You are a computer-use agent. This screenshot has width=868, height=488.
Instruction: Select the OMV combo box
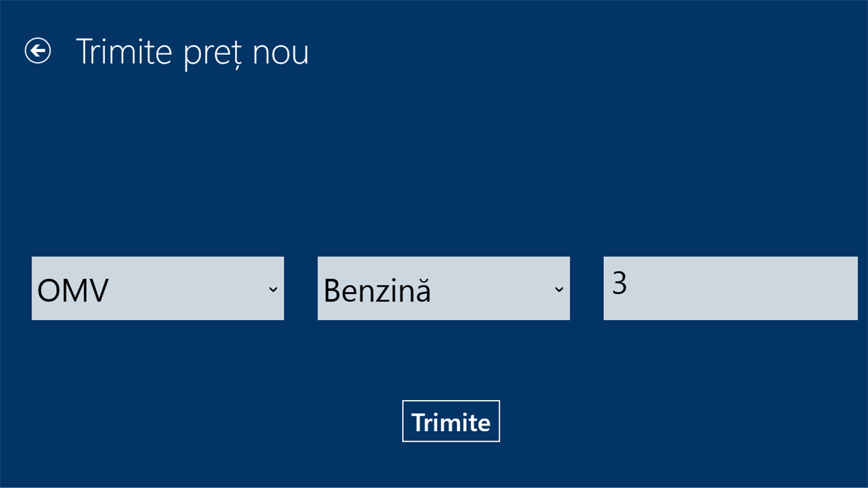click(157, 289)
